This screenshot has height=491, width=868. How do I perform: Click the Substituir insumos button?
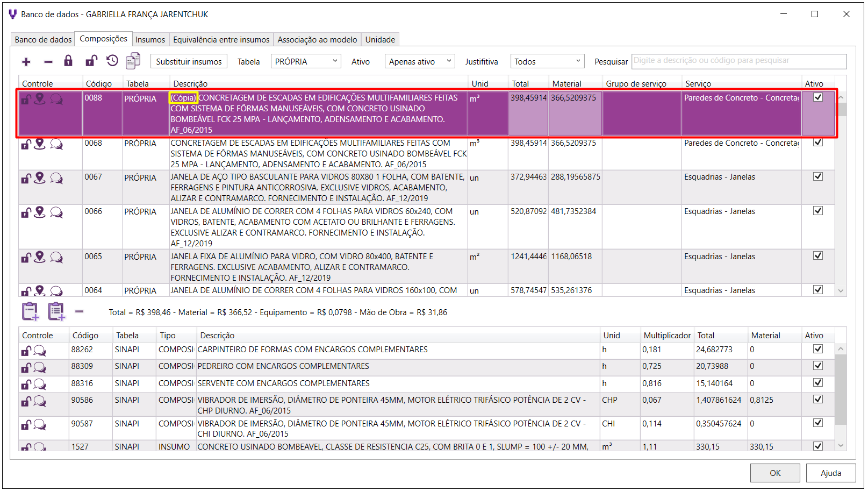coord(189,61)
